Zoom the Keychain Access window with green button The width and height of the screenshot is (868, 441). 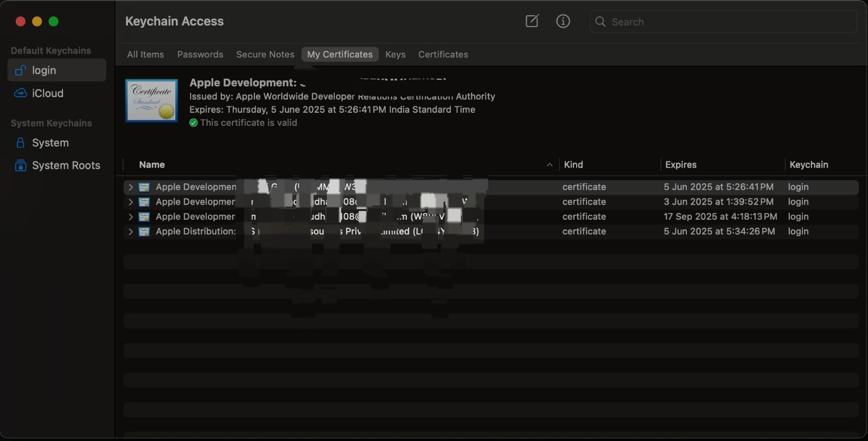pyautogui.click(x=53, y=21)
